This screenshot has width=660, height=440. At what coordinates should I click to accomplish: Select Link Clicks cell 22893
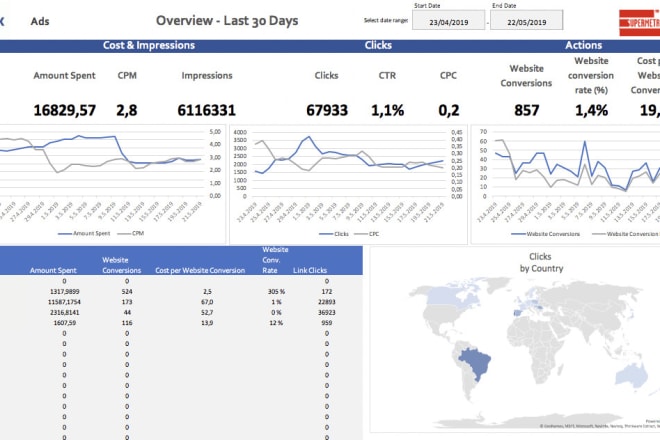[x=327, y=302]
